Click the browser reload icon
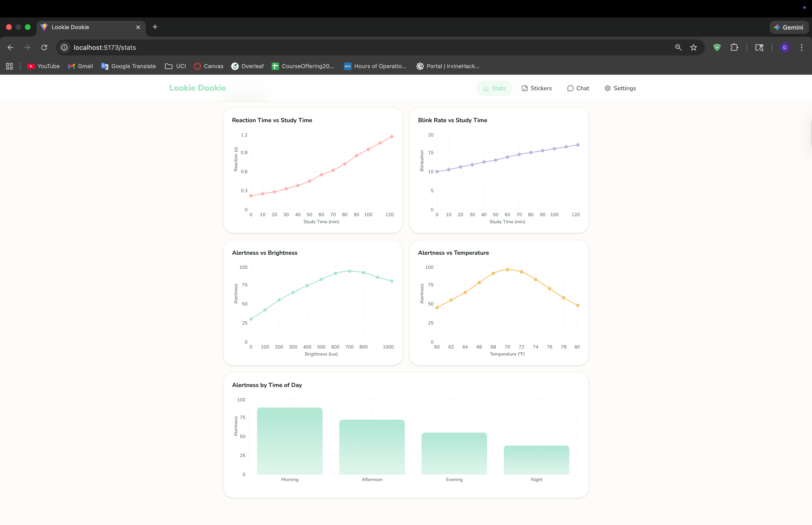This screenshot has width=812, height=525. coord(44,47)
